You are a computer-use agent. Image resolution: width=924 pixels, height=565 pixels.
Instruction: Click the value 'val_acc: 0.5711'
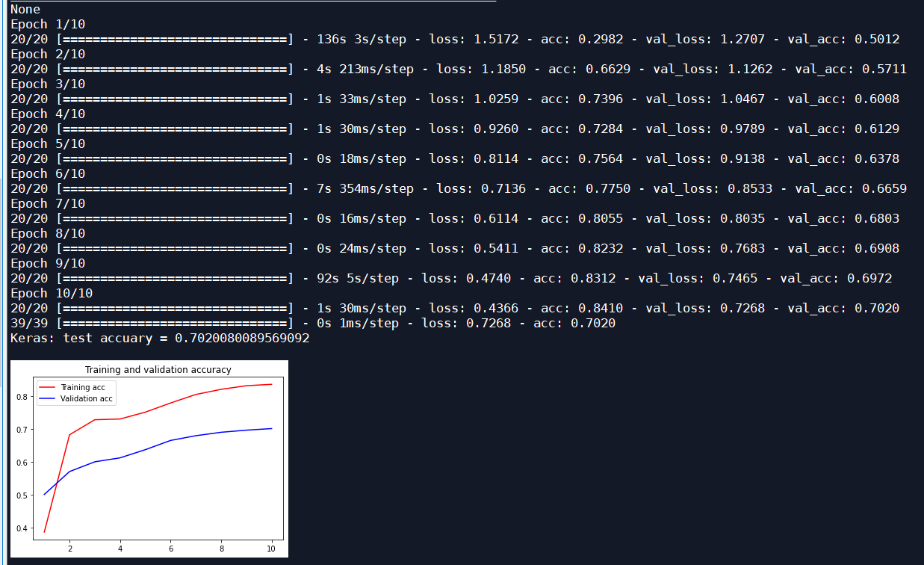click(x=851, y=69)
